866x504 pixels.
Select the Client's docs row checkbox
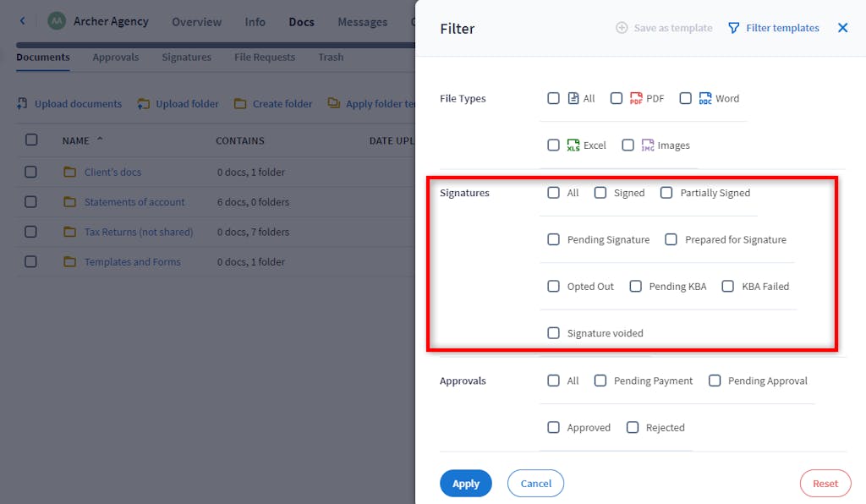[31, 172]
